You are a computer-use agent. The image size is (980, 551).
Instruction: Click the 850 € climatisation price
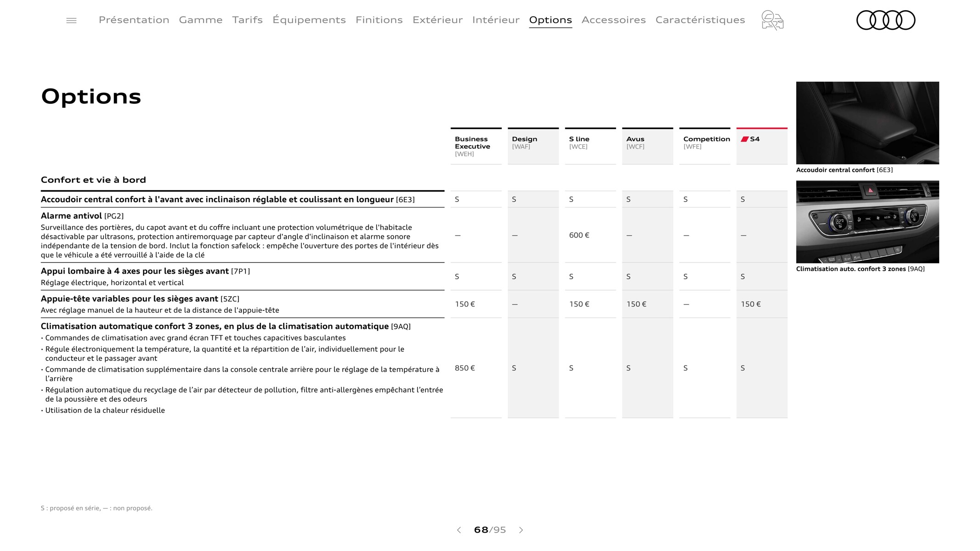point(465,368)
